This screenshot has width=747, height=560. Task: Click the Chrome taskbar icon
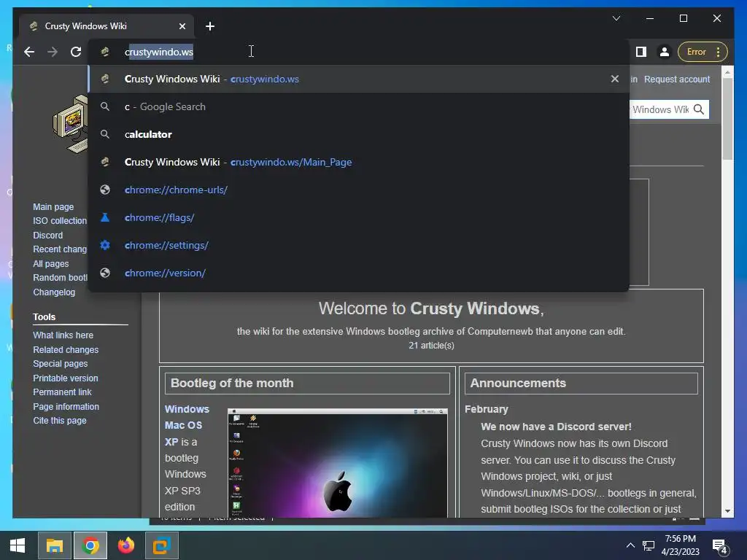click(x=90, y=545)
